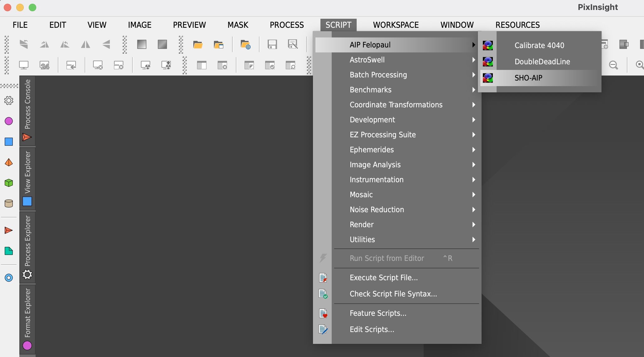
Task: Expand the Coordinate Transformations submenu
Action: click(397, 105)
